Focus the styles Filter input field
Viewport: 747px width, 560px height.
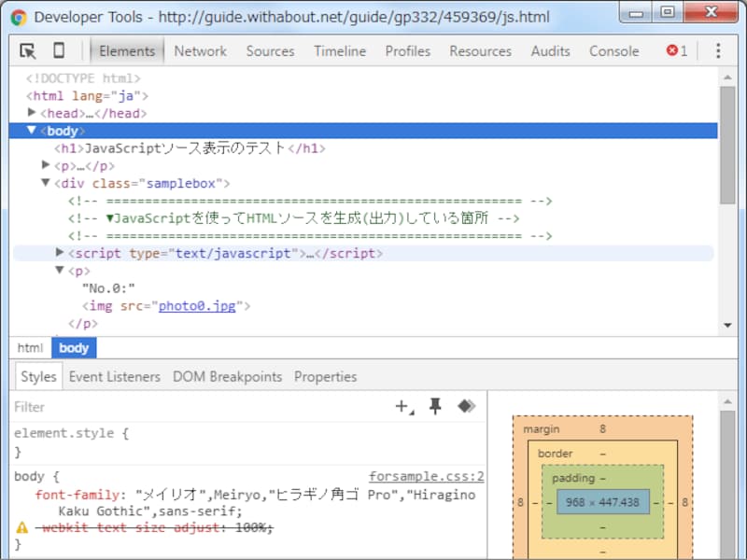[200, 407]
